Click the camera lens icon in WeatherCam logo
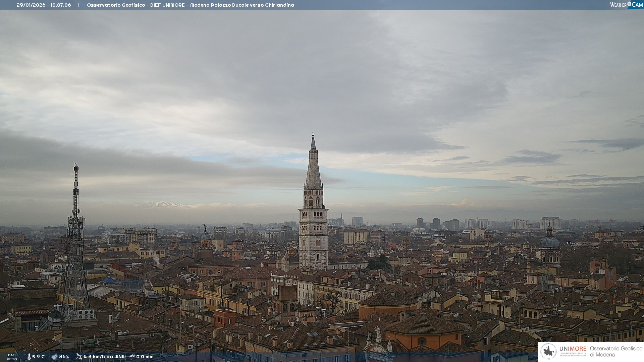Screen dimensions: 644x362 click(629, 4)
